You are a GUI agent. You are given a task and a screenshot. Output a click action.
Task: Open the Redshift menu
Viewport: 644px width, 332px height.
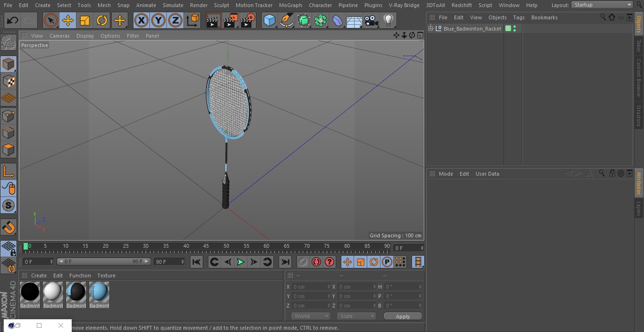(x=462, y=5)
